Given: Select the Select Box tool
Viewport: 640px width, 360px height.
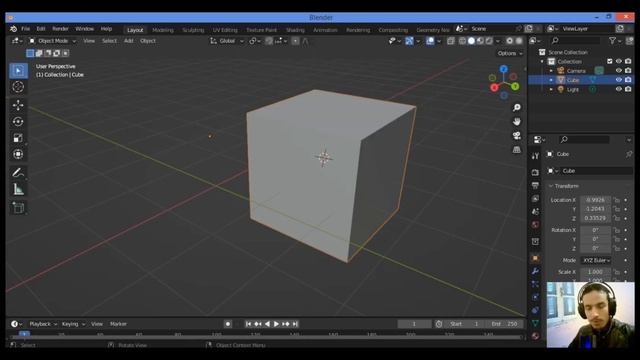Looking at the screenshot, I should point(18,71).
